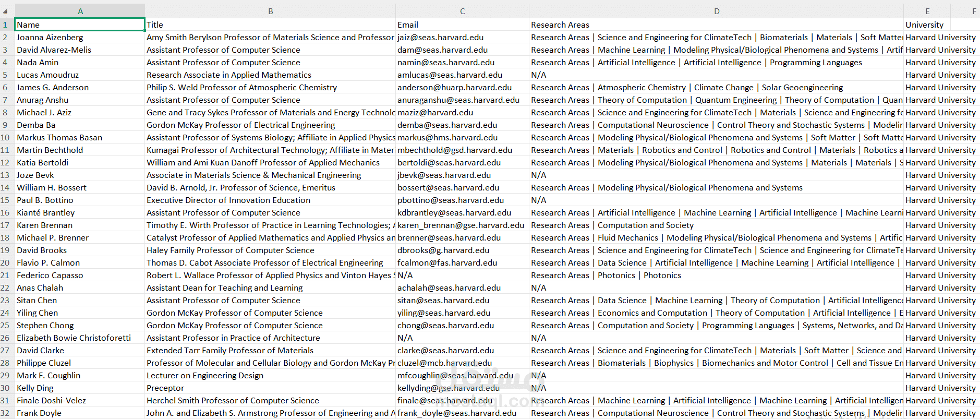Select column C header
This screenshot has width=980, height=419.
[462, 11]
